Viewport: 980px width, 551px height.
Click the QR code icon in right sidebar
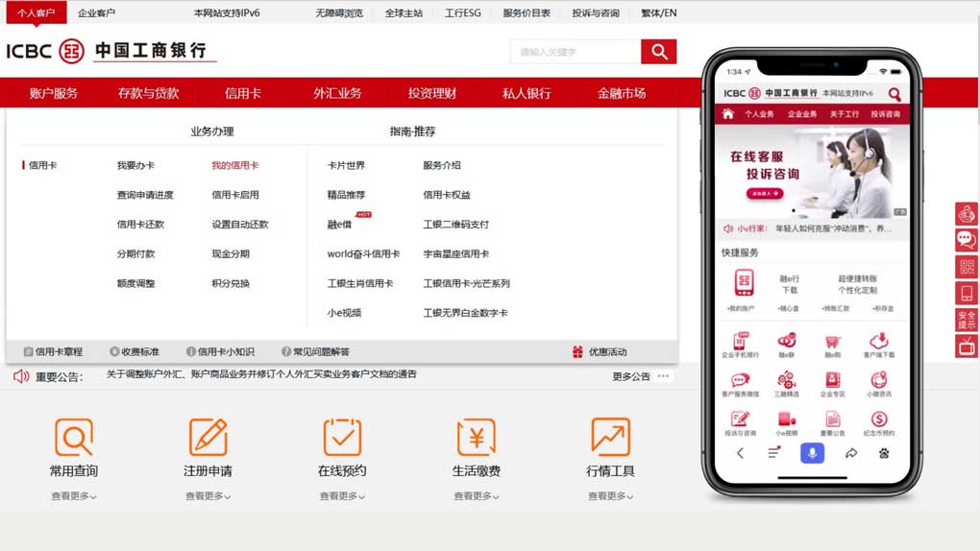[x=967, y=267]
